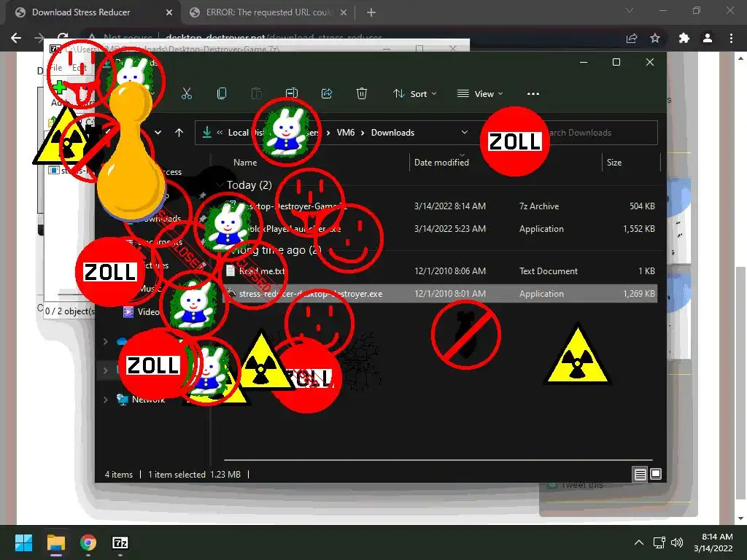Select the Application file dated 3/14/2022 5:23 AM
Image resolution: width=747 pixels, height=560 pixels.
pyautogui.click(x=440, y=228)
